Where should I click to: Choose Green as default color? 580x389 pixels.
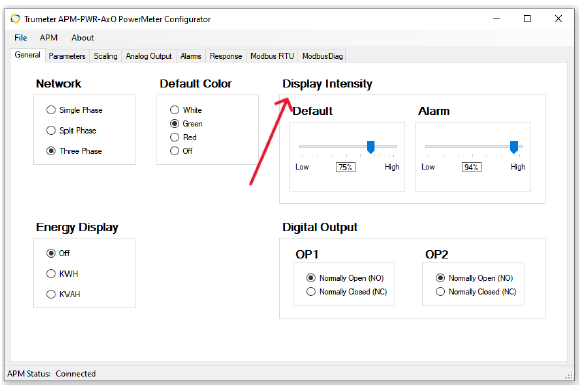[x=186, y=124]
